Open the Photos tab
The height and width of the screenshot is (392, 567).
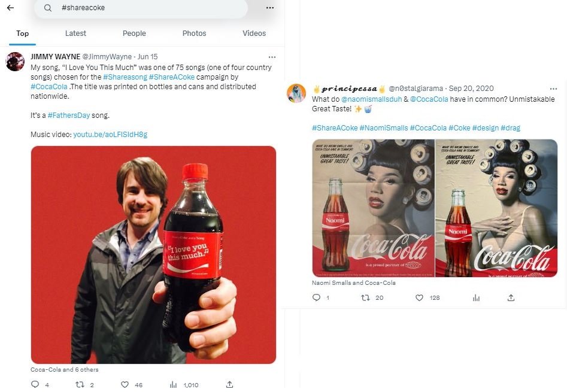(x=194, y=34)
